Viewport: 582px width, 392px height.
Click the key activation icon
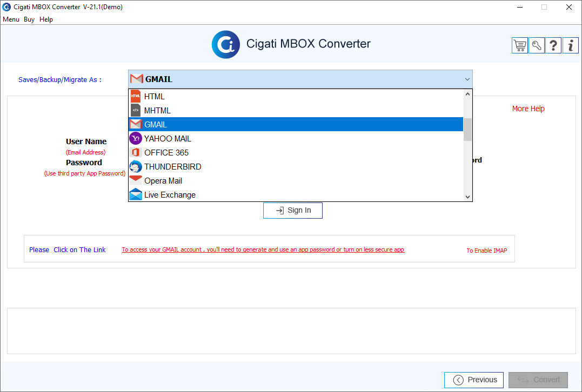pos(537,45)
